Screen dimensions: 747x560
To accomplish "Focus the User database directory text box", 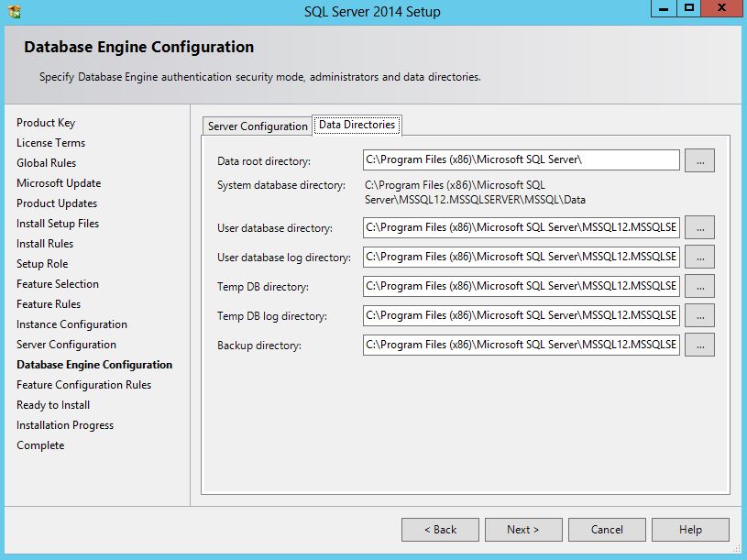I will click(x=521, y=227).
